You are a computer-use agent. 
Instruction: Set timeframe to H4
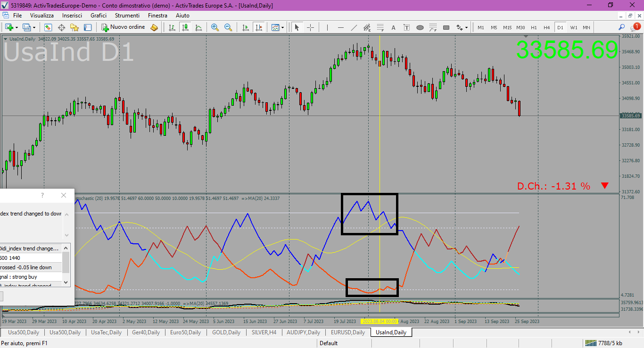547,27
